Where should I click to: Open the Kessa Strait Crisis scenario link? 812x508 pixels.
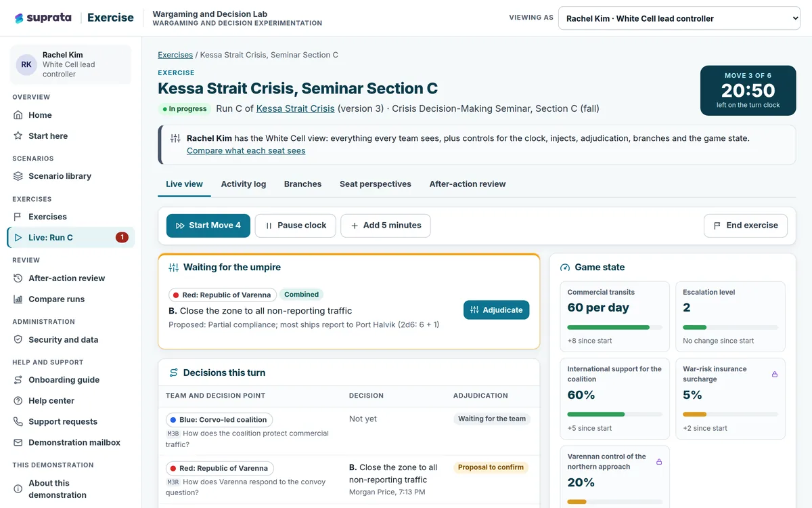[296, 108]
